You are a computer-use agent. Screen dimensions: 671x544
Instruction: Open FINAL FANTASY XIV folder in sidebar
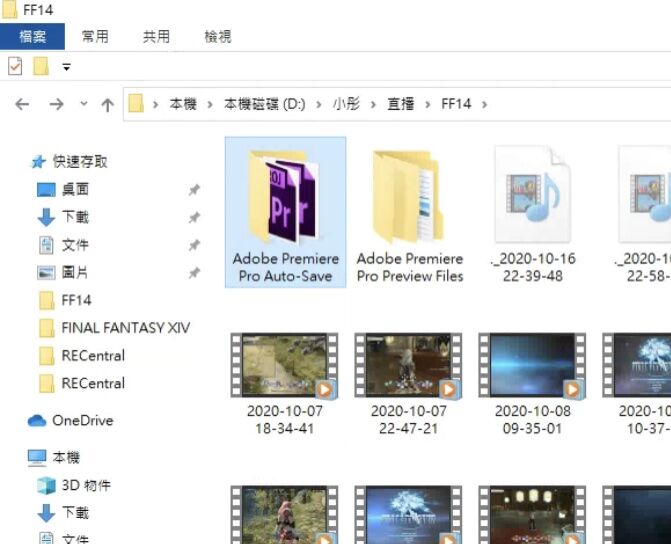[x=125, y=328]
